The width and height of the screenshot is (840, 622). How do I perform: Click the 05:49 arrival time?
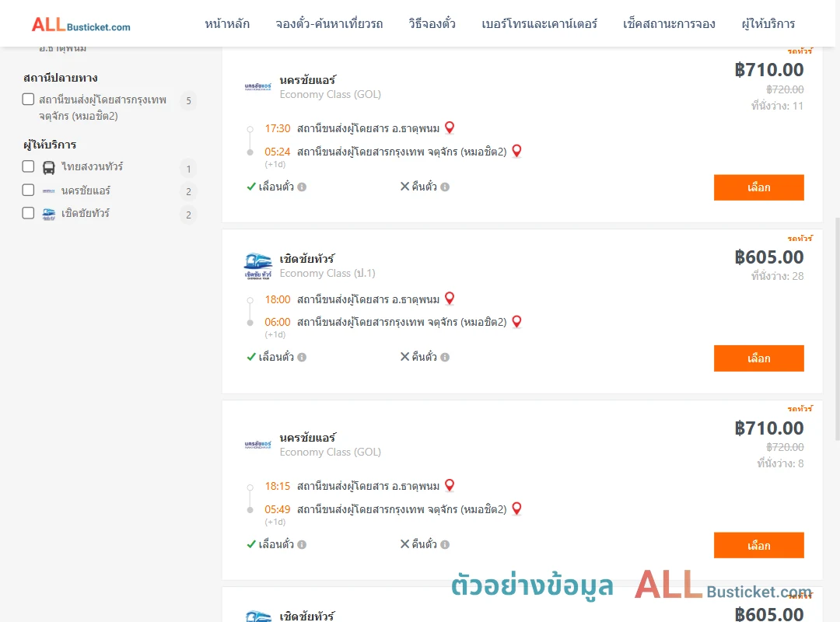(x=278, y=509)
